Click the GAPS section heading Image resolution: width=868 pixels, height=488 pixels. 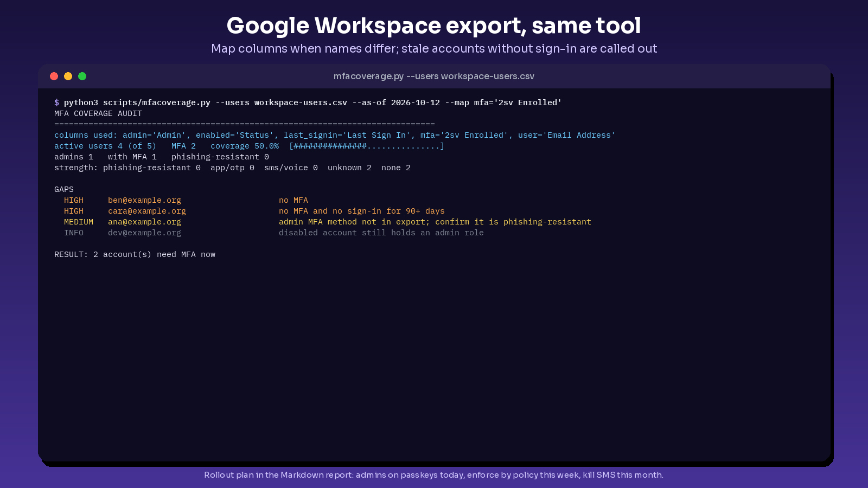coord(64,189)
